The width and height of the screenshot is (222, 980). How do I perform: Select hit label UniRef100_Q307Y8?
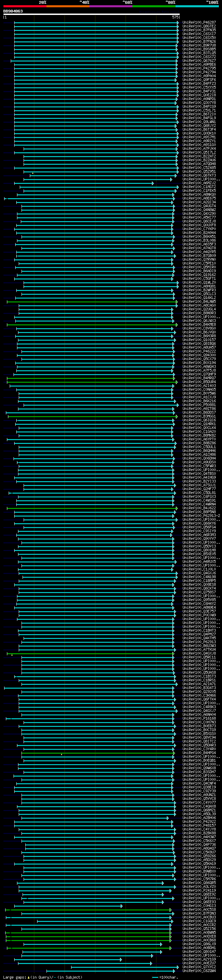click(x=199, y=103)
